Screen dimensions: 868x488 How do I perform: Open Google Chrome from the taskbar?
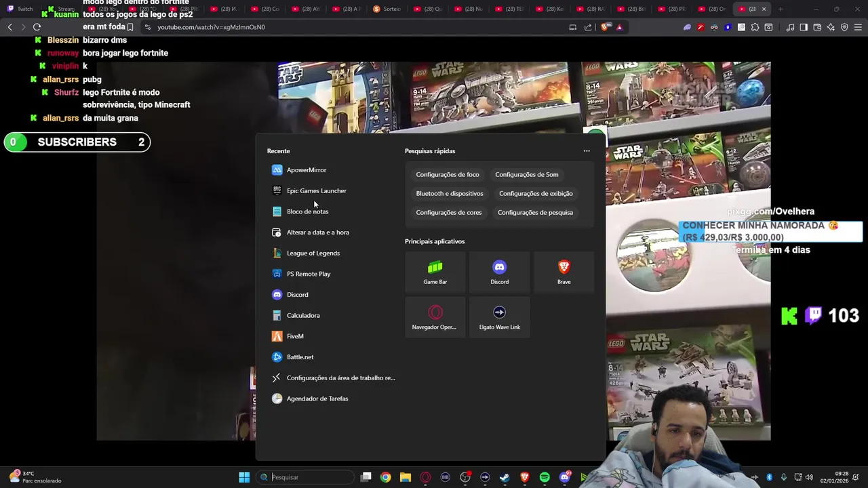386,477
